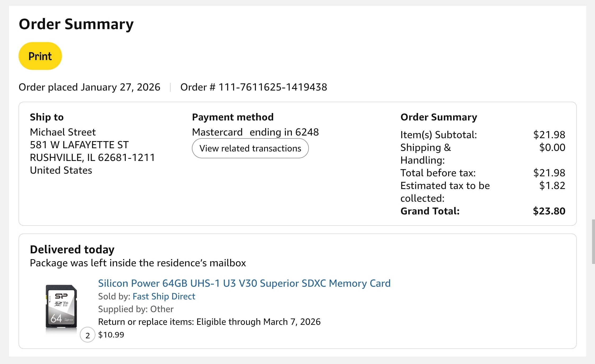This screenshot has height=364, width=595.
Task: Click the Delivered today heading
Action: (72, 249)
